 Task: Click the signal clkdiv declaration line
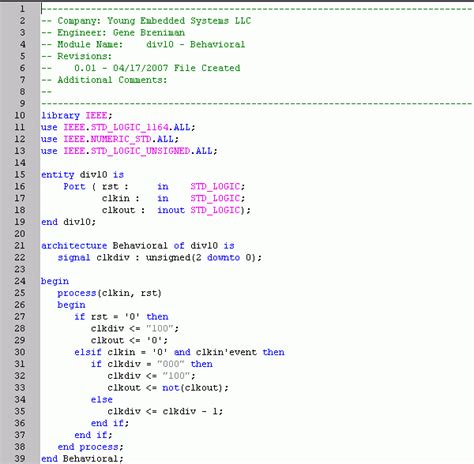[x=160, y=258]
